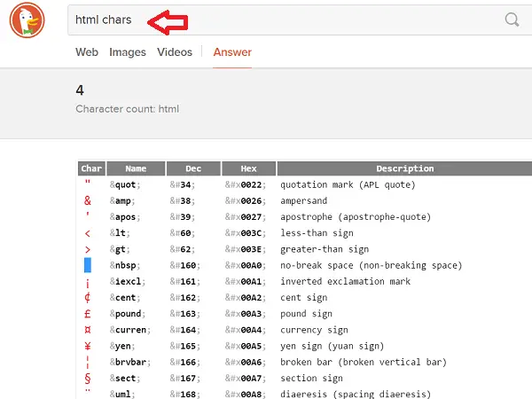532x399 pixels.
Task: Click the 'inverted exclamation mark' description
Action: point(346,282)
